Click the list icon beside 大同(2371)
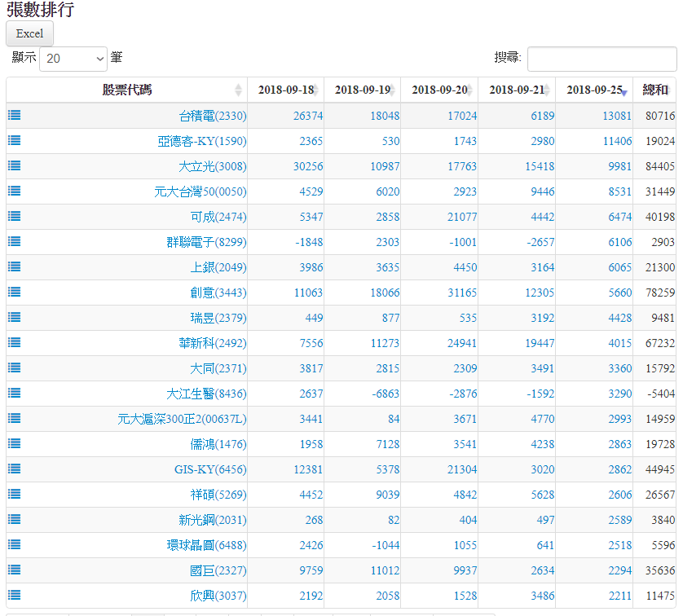 pyautogui.click(x=14, y=368)
